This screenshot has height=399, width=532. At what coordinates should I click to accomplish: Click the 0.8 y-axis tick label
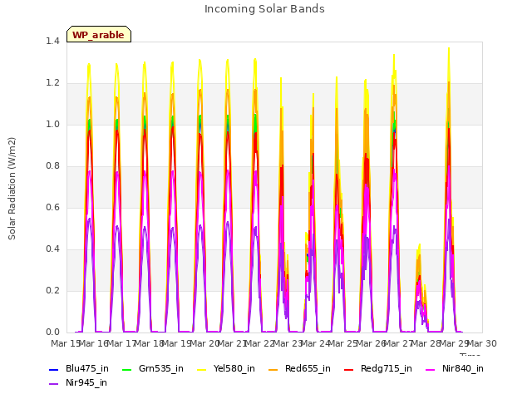pos(52,166)
